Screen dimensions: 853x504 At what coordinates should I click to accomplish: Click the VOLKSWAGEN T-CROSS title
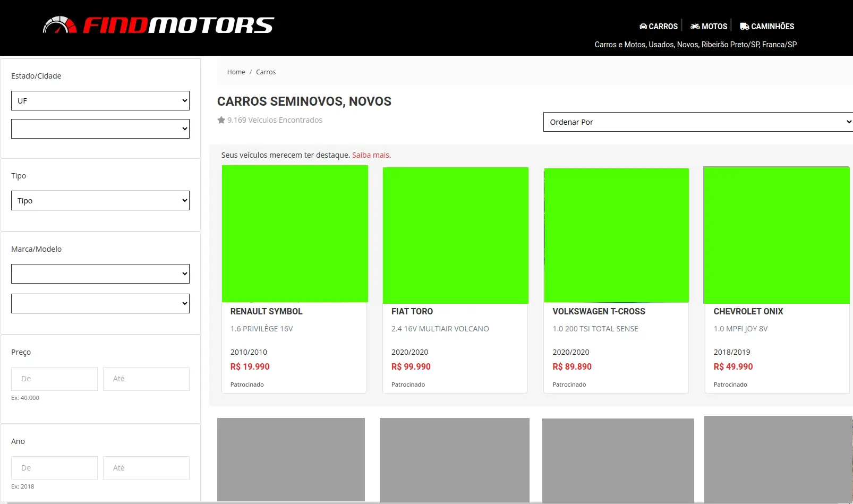[x=599, y=312]
